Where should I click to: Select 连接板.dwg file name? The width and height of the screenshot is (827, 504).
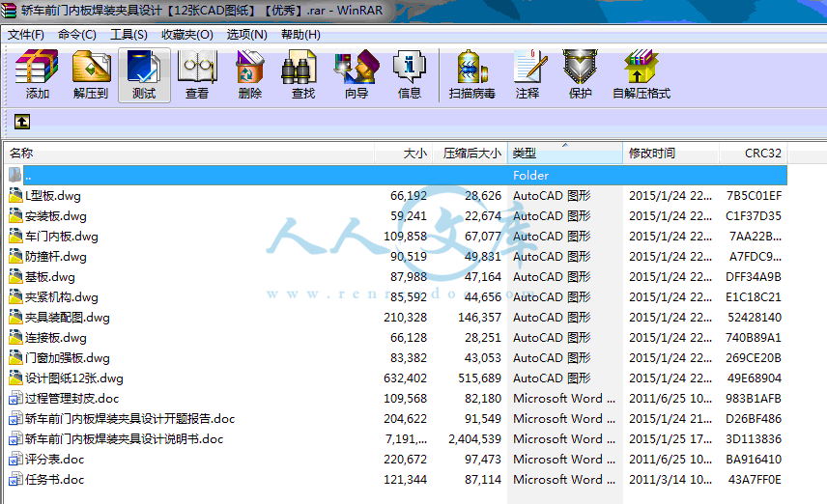(x=56, y=337)
